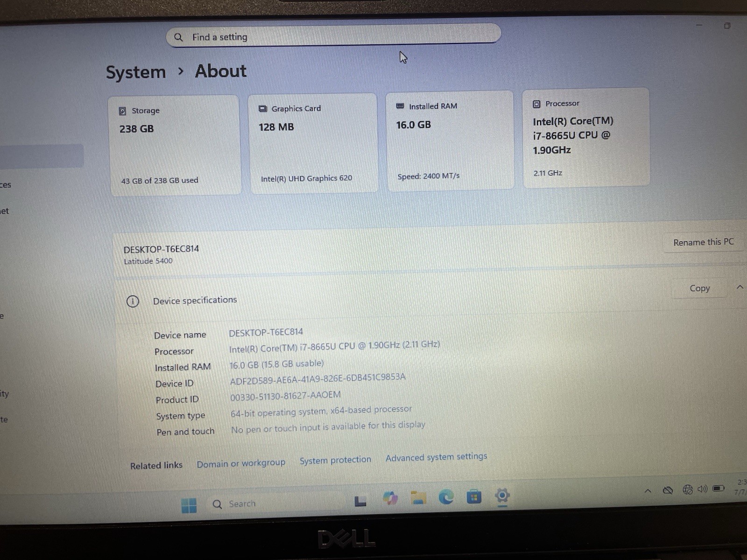Viewport: 747px width, 560px height.
Task: Click the OneDrive cloud tray icon
Action: click(668, 490)
